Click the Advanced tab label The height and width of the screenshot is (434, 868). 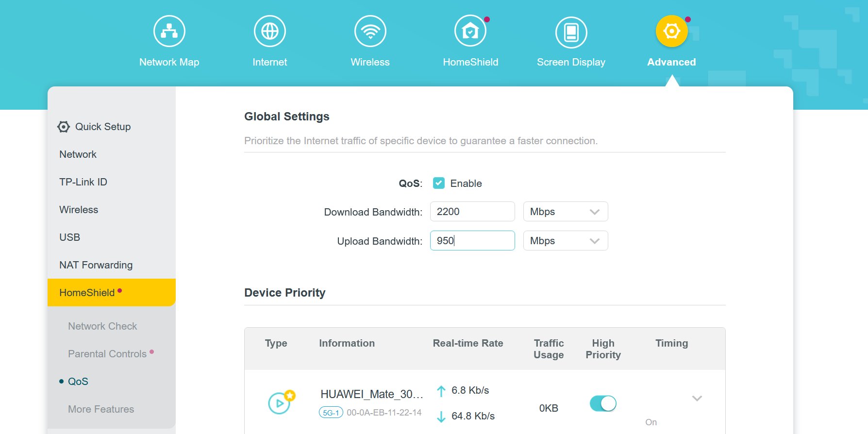(x=671, y=62)
